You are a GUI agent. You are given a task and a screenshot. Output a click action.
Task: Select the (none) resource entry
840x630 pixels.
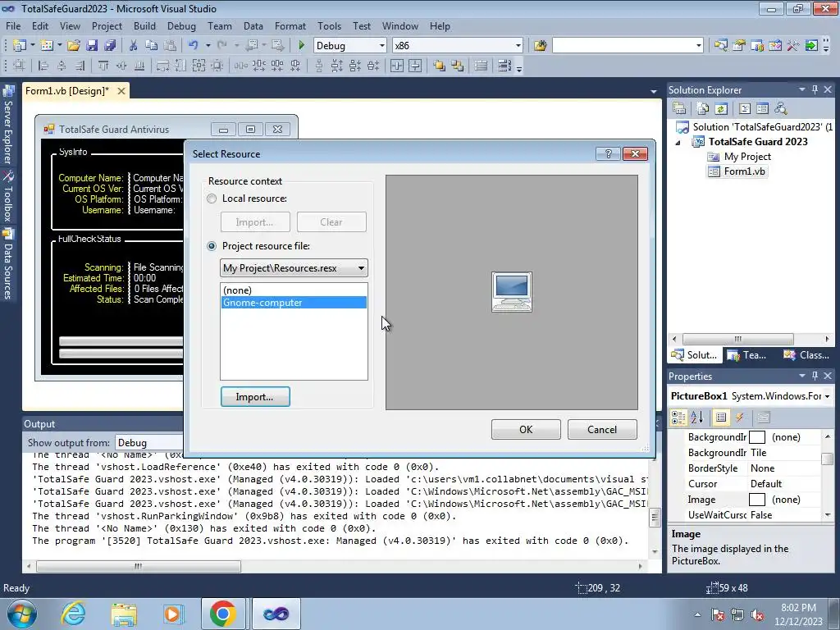294,290
